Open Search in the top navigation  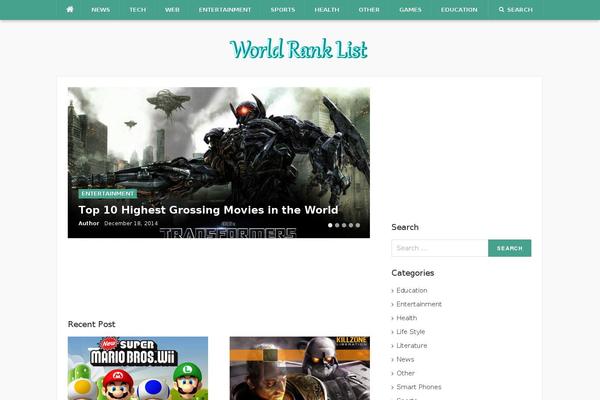515,10
